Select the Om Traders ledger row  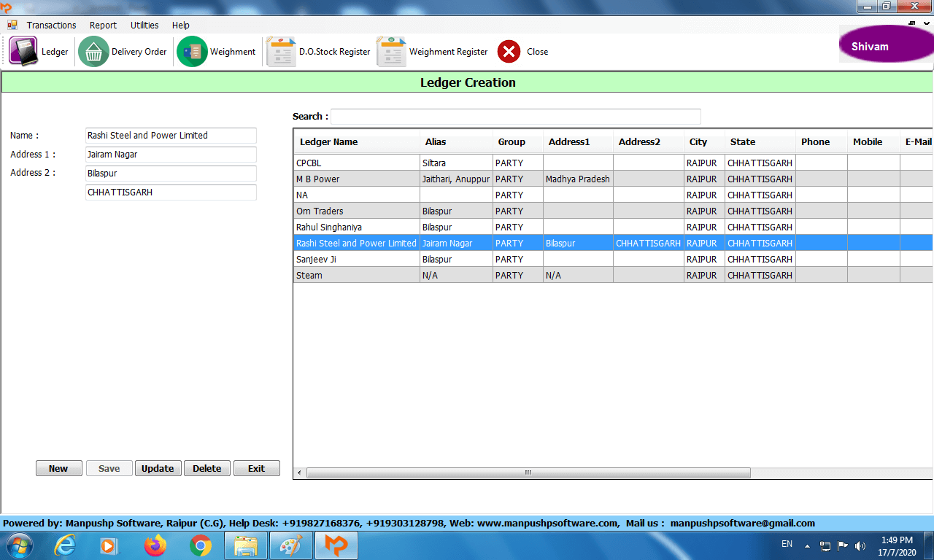tap(613, 211)
